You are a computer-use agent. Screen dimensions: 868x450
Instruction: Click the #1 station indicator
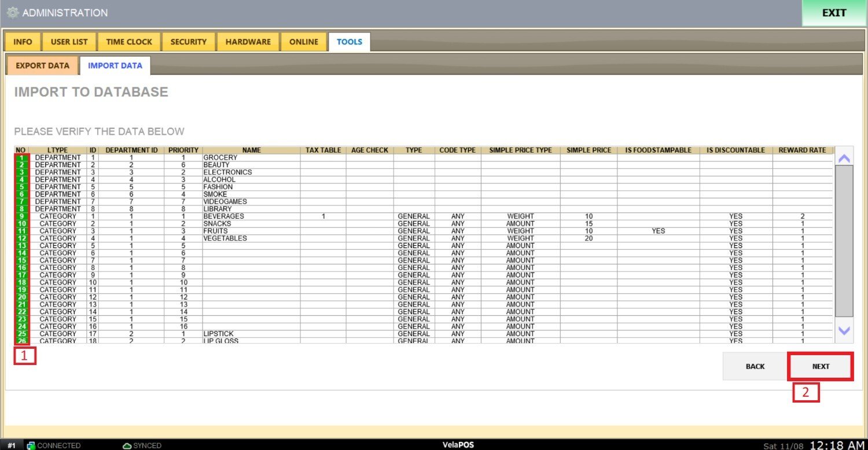point(12,445)
